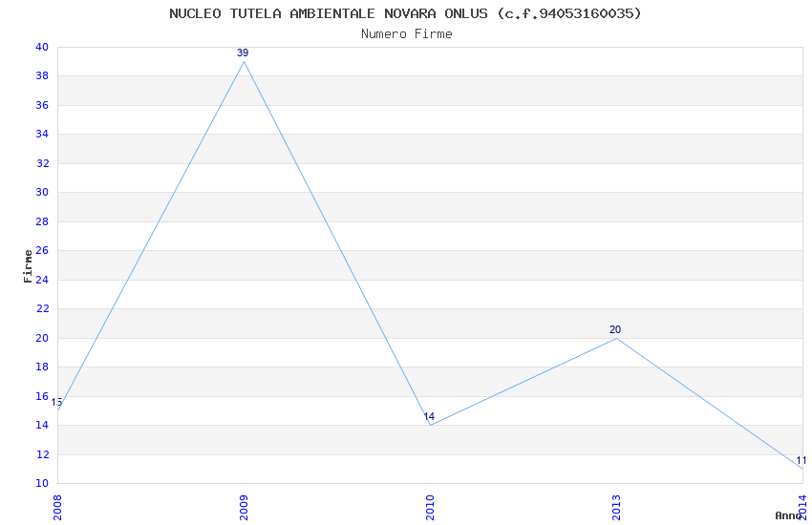The width and height of the screenshot is (812, 525).
Task: Click the y-axis value 24
Action: (42, 280)
